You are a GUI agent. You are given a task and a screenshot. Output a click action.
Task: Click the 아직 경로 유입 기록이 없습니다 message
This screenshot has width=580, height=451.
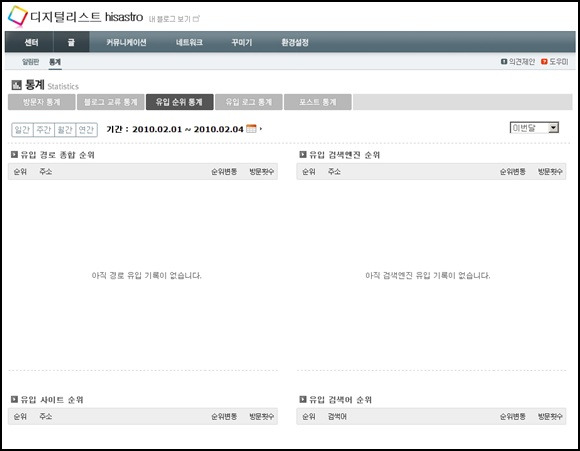coord(146,275)
